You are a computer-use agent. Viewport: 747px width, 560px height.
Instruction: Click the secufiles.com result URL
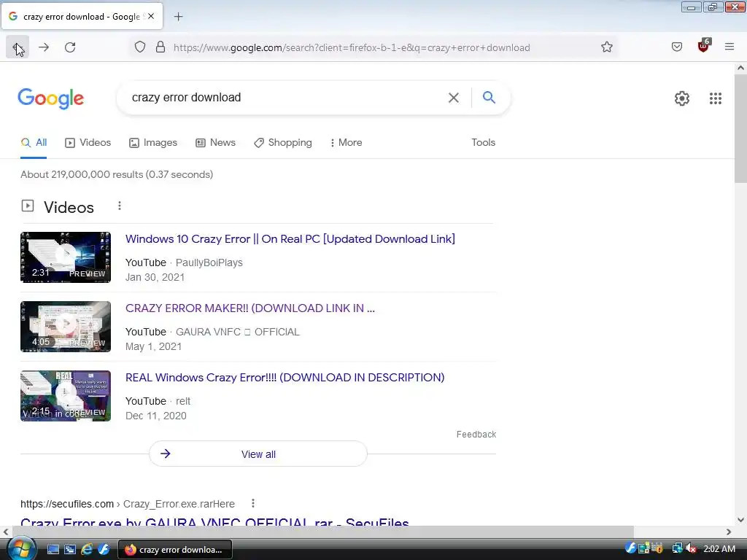coord(128,504)
